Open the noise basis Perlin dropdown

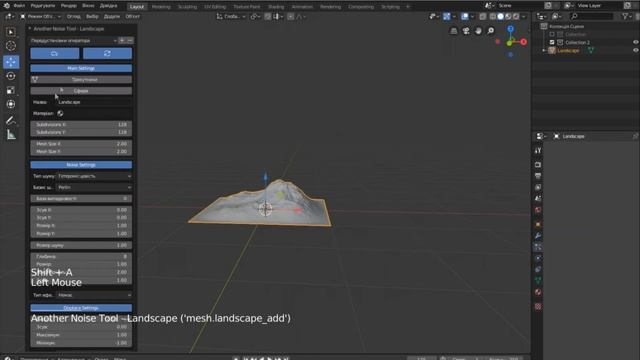(x=94, y=187)
